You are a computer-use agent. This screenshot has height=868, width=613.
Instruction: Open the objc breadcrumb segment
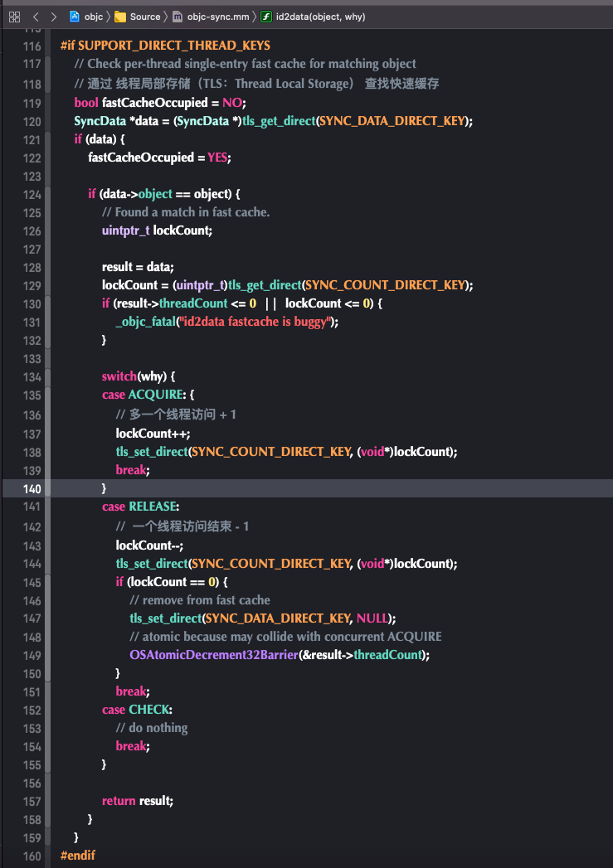(94, 17)
